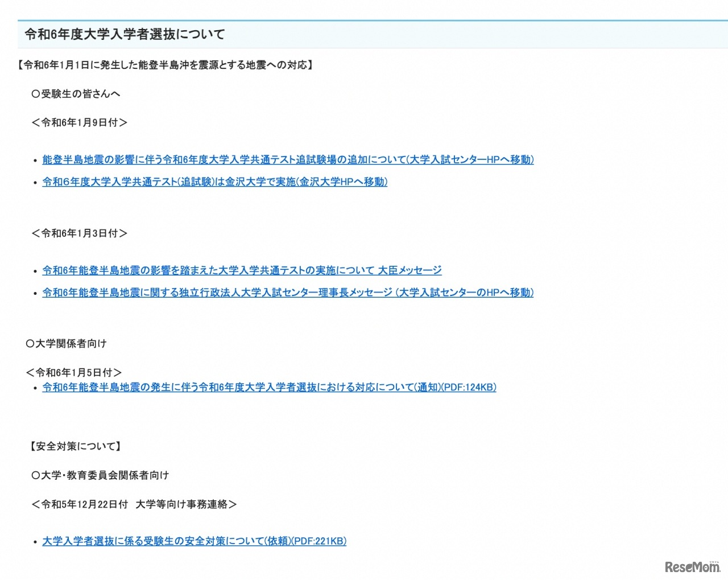Click the 能登半島沖を震源とする地震への対応 heading
This screenshot has height=580, width=728.
click(x=164, y=64)
